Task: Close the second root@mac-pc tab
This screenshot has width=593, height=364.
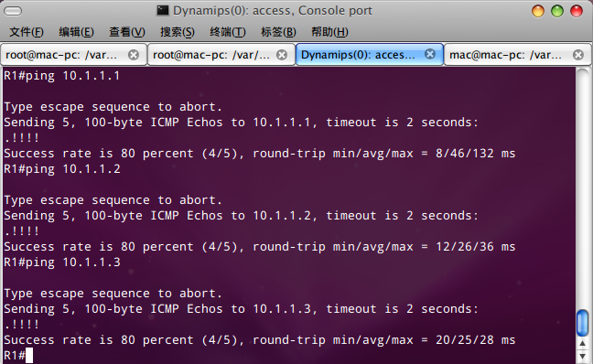Action: (x=282, y=55)
